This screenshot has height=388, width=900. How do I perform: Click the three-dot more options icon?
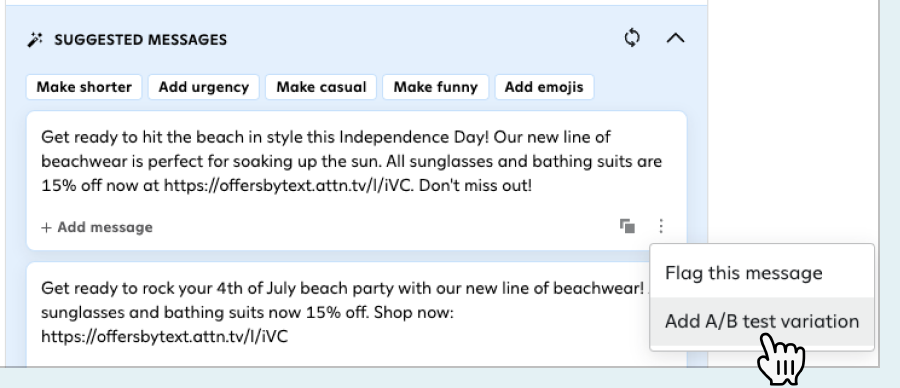[661, 226]
